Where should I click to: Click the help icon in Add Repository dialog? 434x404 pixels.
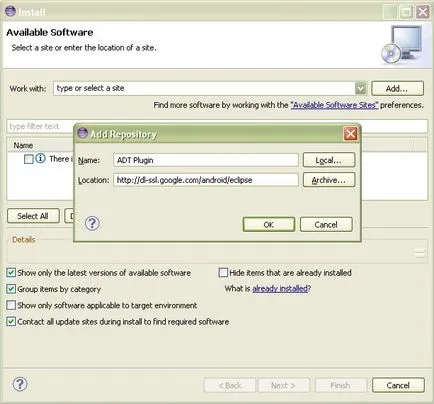pos(92,223)
